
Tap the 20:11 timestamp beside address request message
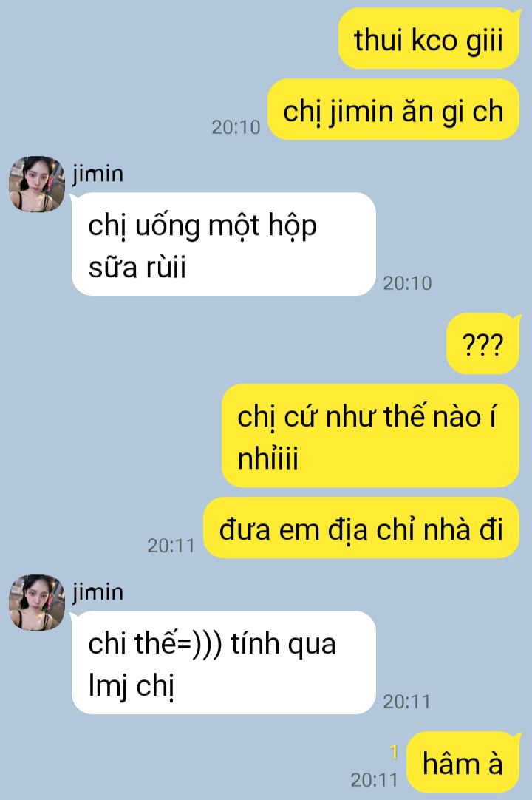[171, 546]
